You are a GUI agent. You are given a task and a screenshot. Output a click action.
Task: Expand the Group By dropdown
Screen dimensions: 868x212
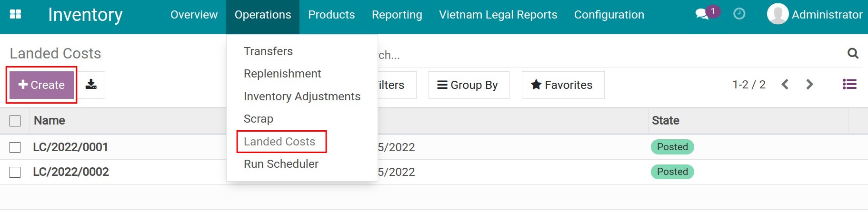tap(469, 85)
